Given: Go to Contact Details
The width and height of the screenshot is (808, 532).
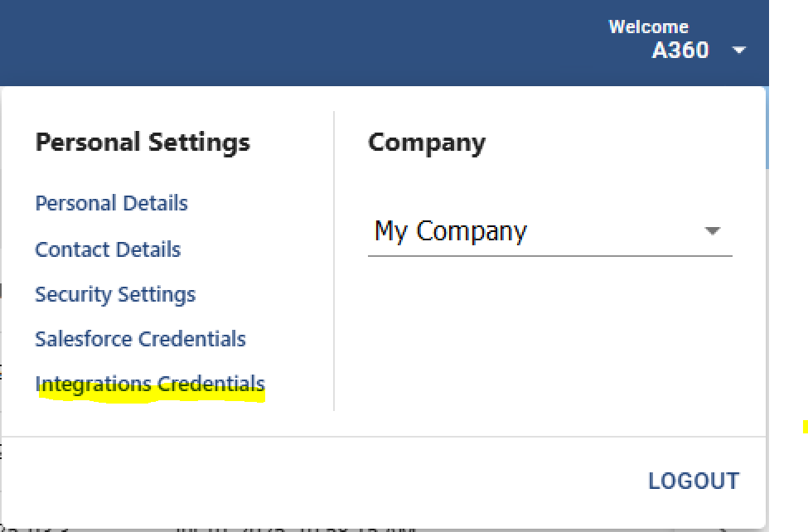Looking at the screenshot, I should point(108,249).
